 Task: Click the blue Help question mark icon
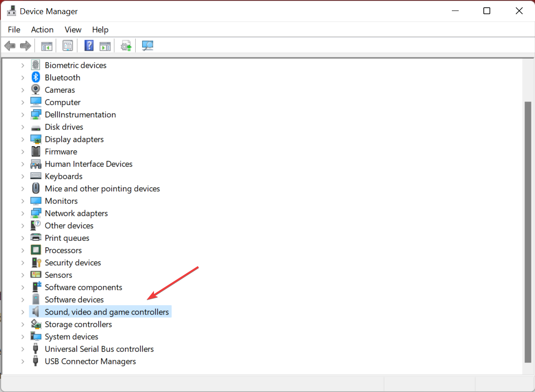(89, 45)
